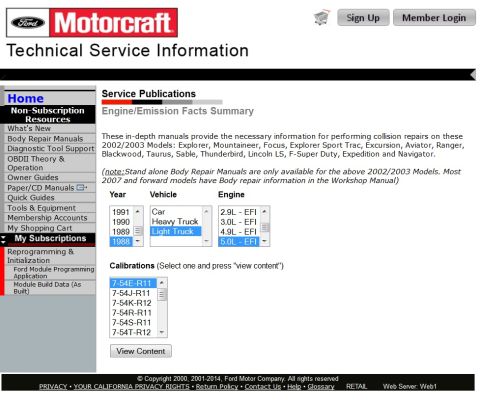This screenshot has height=400, width=480.
Task: Click the Year list scroll up arrow
Action: coord(138,211)
